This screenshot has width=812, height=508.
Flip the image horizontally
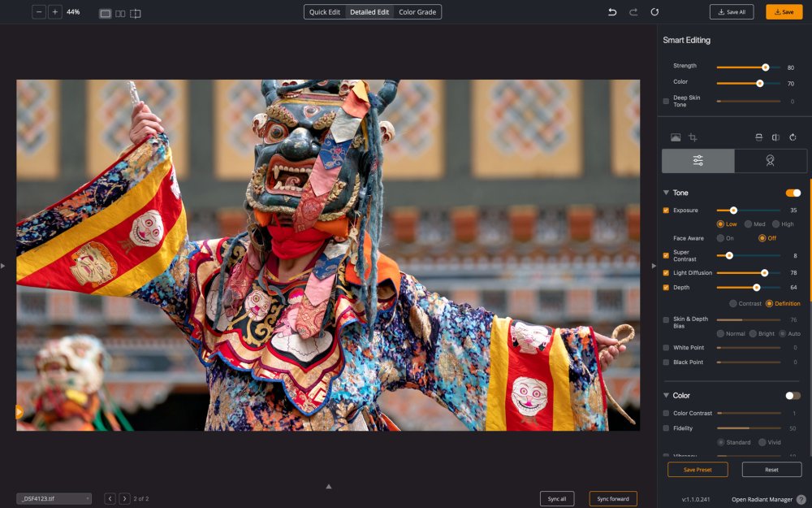coord(775,137)
